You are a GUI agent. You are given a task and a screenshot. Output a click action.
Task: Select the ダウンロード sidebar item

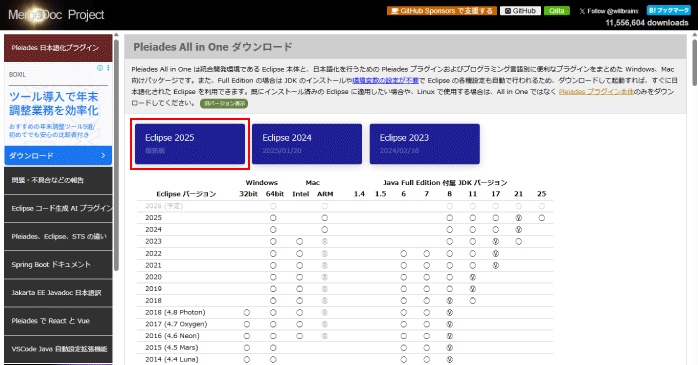[58, 156]
